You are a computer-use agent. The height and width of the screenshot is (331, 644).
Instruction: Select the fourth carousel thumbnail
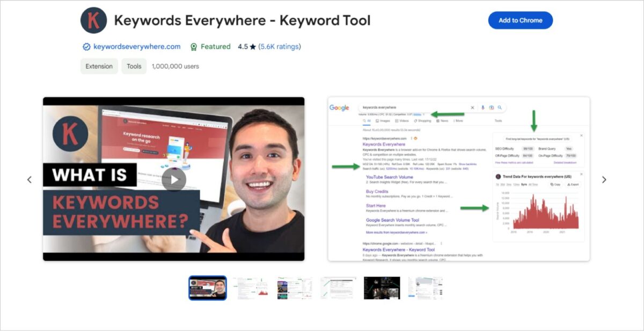coord(338,288)
